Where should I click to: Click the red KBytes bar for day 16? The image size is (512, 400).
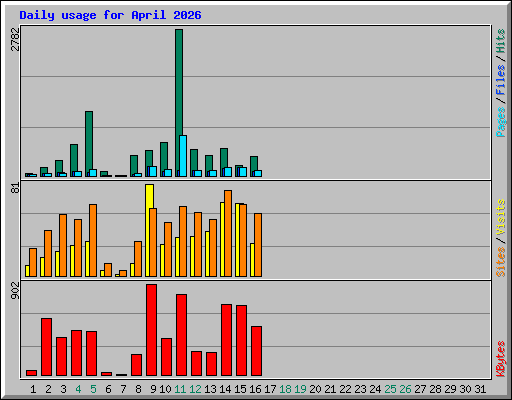tap(256, 351)
